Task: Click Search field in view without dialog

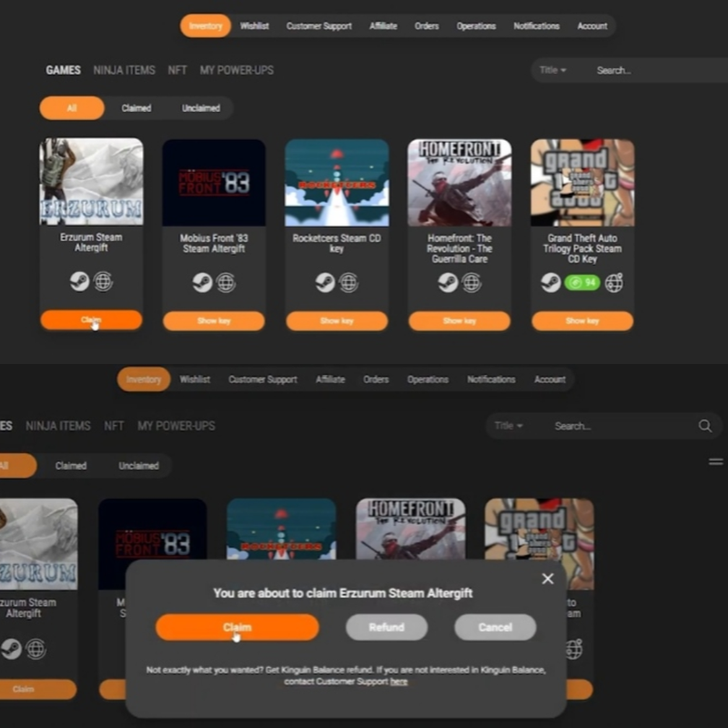Action: (662, 70)
